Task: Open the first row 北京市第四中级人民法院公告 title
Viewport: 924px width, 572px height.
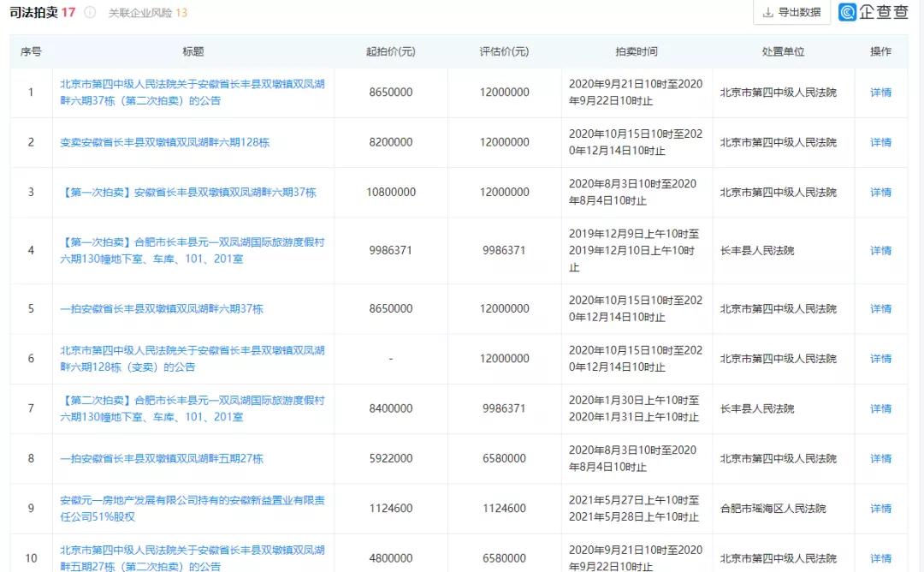Action: pyautogui.click(x=188, y=92)
